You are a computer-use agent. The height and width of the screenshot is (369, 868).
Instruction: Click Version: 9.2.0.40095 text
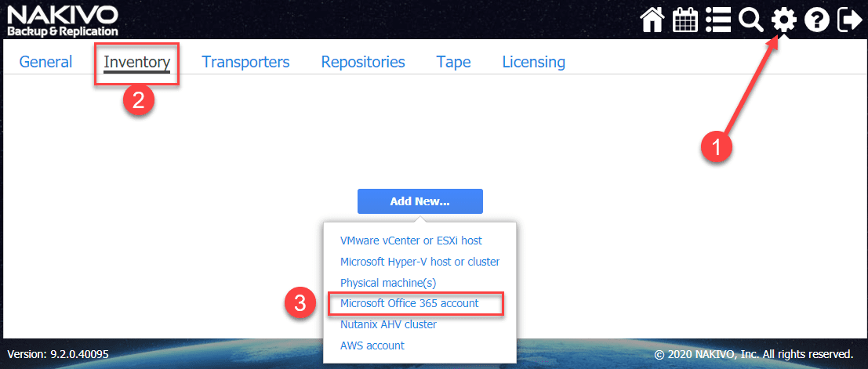point(58,354)
